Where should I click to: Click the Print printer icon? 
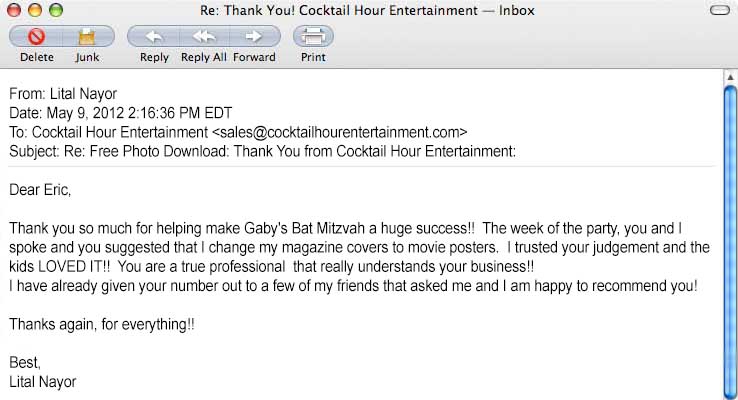tap(313, 37)
